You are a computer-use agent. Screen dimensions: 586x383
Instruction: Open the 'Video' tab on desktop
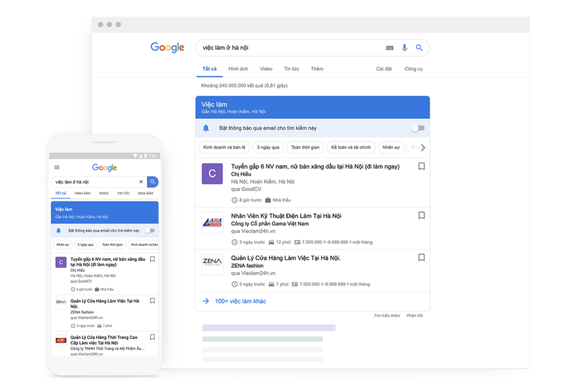pyautogui.click(x=266, y=69)
